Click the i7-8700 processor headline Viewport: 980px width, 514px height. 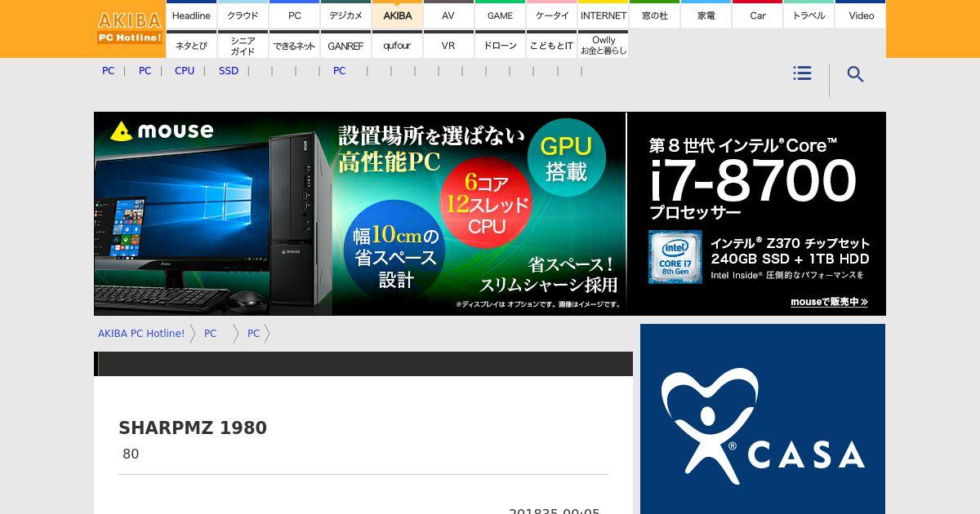pyautogui.click(x=752, y=181)
